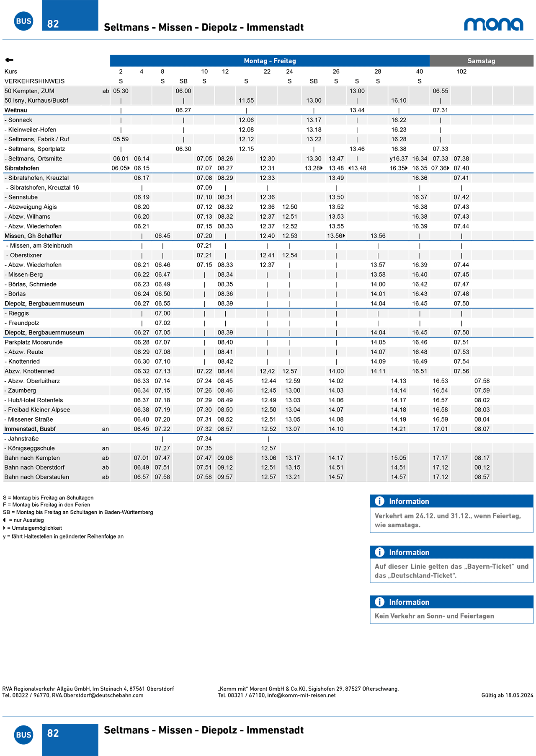Image resolution: width=536 pixels, height=756 pixels.
Task: Click the y = fährt Haltestellen legend line
Action: pos(63,536)
